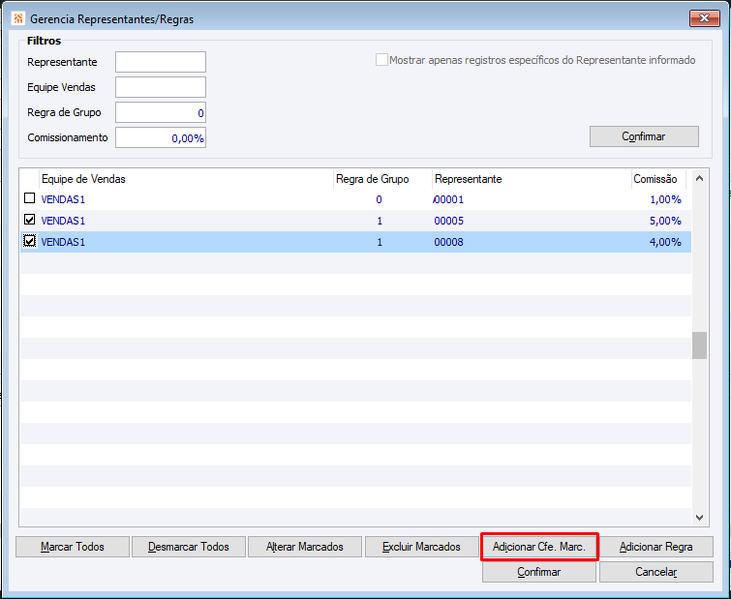Select the 00008 representante cell
Viewport: 731px width, 599px height.
click(x=449, y=242)
